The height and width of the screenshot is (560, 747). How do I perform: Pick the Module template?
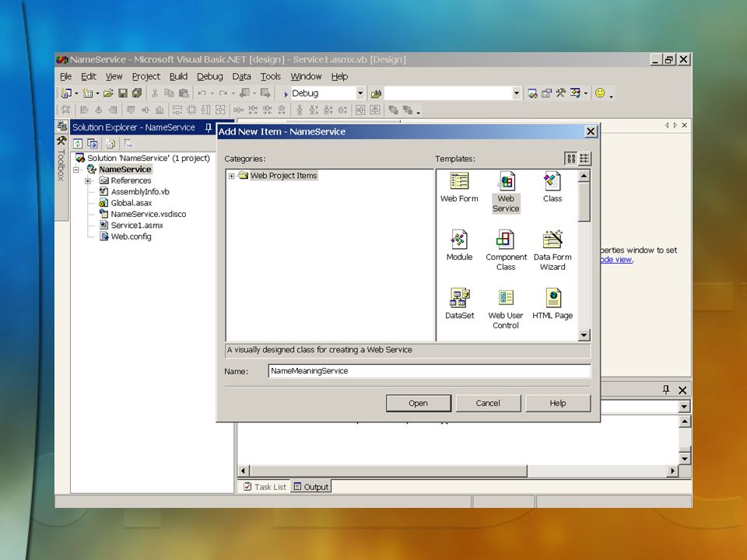pyautogui.click(x=459, y=246)
